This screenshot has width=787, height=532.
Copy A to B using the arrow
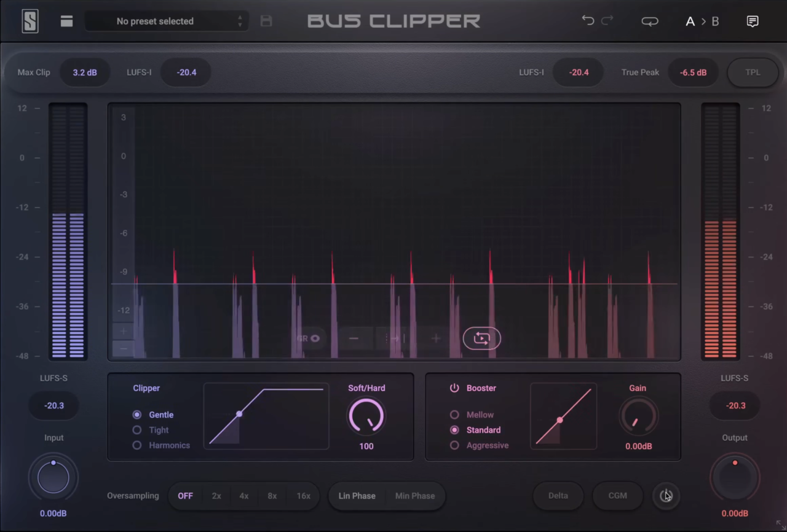pos(703,22)
